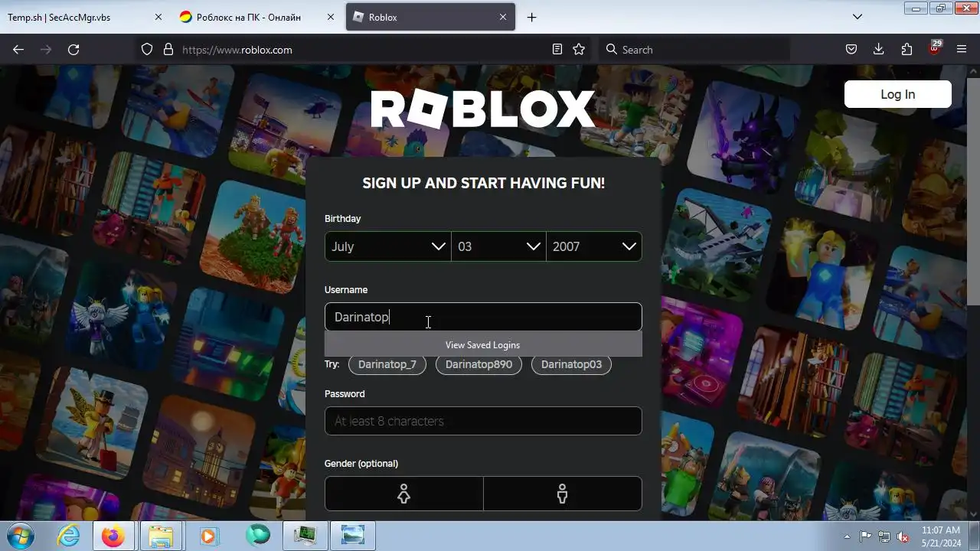Viewport: 980px width, 551px height.
Task: Open green globe taskbar application
Action: tap(257, 536)
